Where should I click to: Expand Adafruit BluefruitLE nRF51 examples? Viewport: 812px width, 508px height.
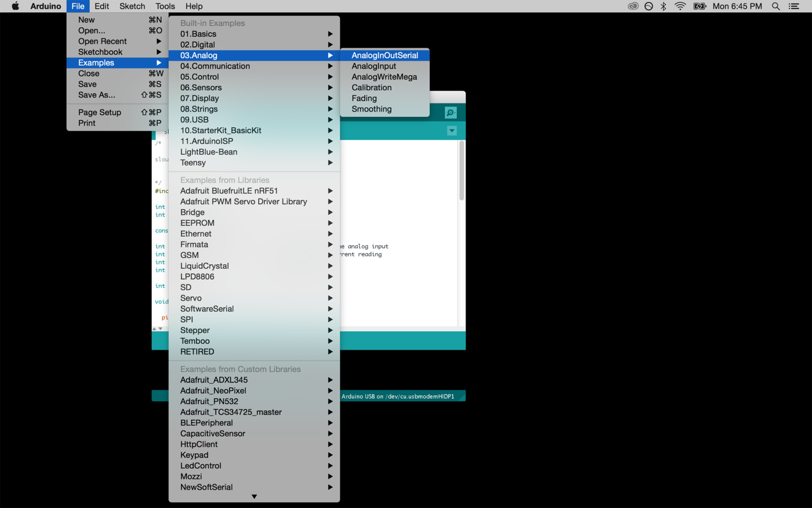click(x=254, y=191)
